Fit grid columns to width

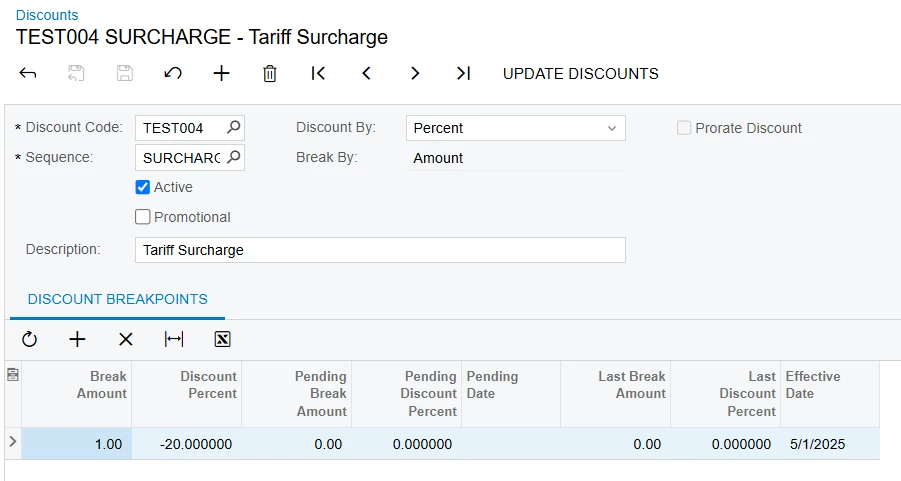[174, 339]
